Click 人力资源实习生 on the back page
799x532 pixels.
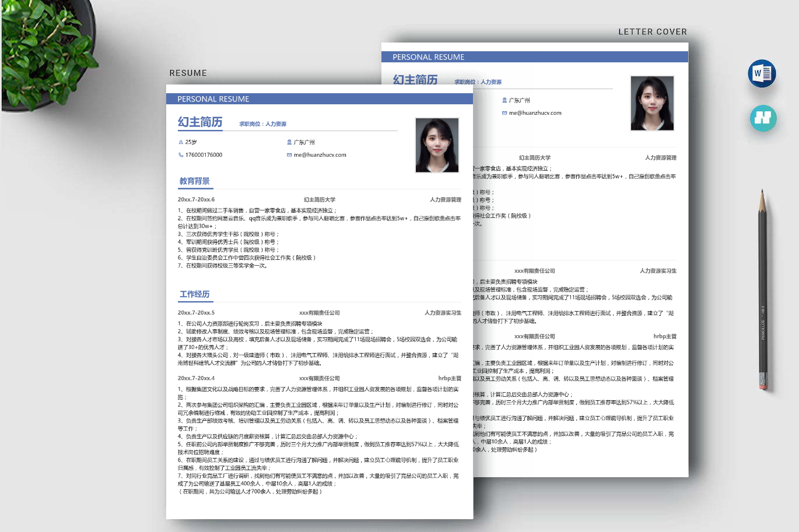click(x=658, y=271)
